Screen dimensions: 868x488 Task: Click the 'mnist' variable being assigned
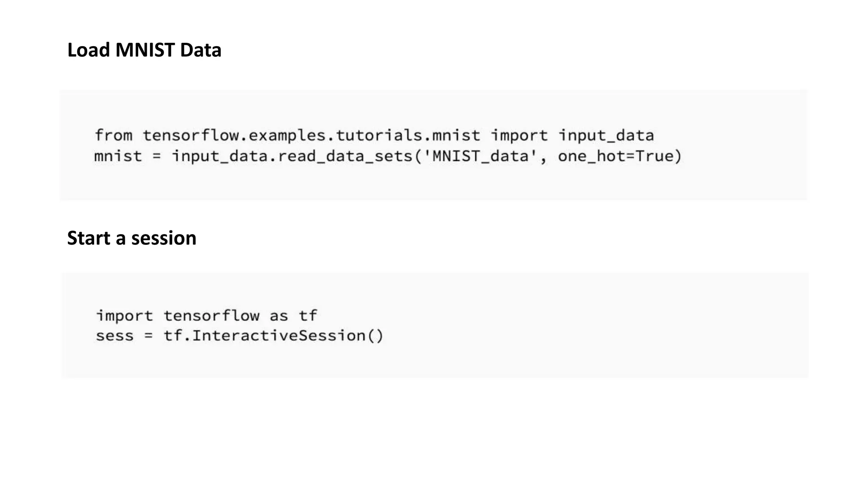[118, 156]
